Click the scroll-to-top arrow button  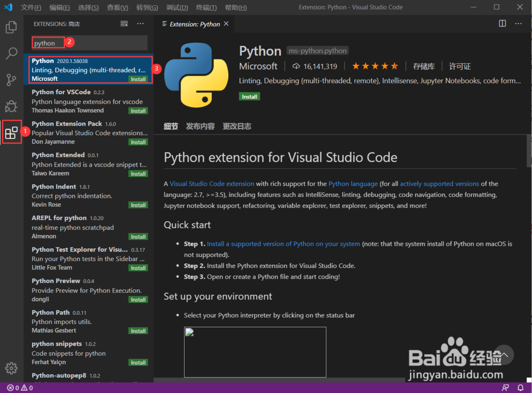504,355
